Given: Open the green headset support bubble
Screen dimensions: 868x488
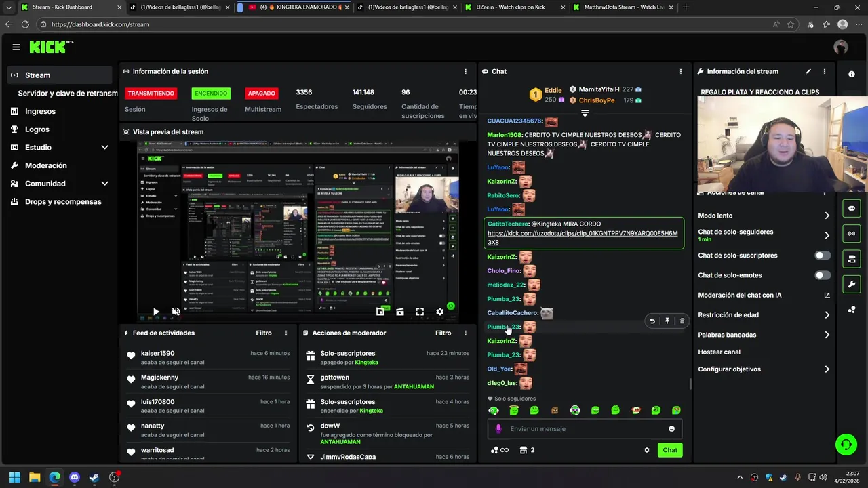Looking at the screenshot, I should point(846,445).
